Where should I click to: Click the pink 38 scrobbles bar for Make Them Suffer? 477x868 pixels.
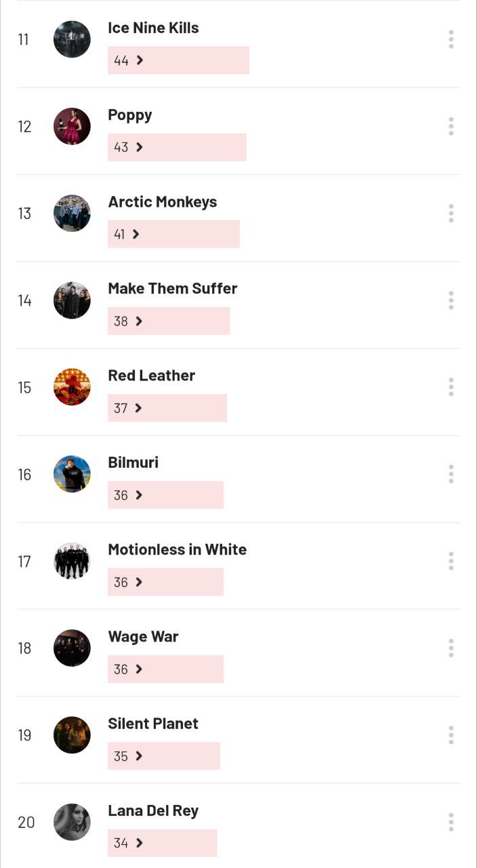[x=183, y=321]
